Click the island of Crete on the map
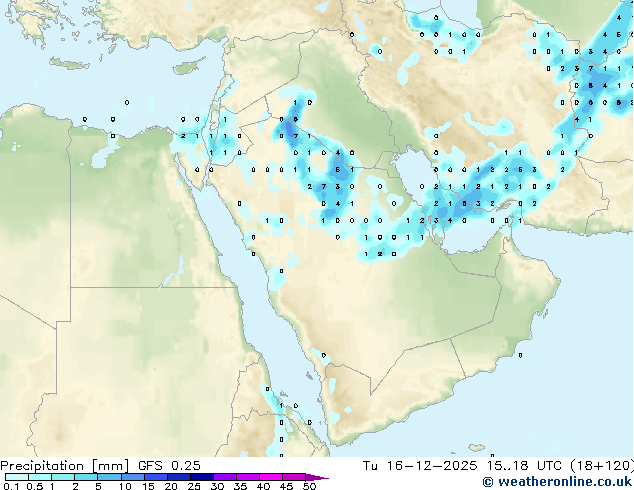The height and width of the screenshot is (490, 634). [69, 63]
